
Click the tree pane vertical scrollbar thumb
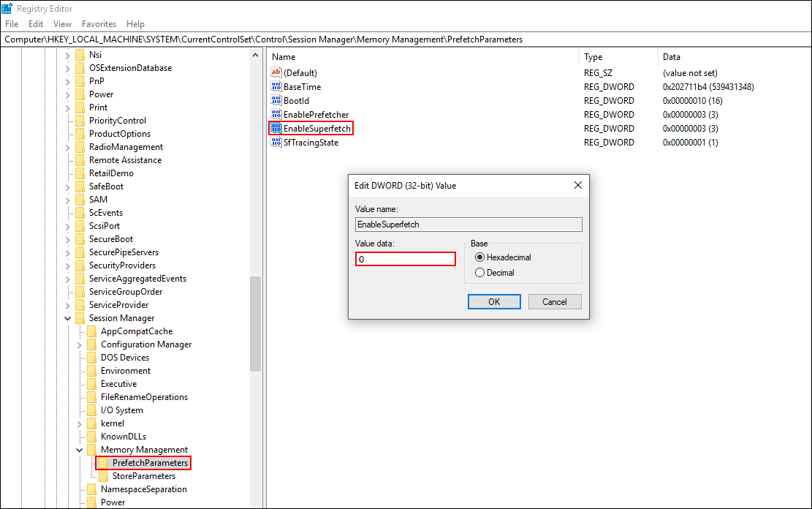point(255,324)
